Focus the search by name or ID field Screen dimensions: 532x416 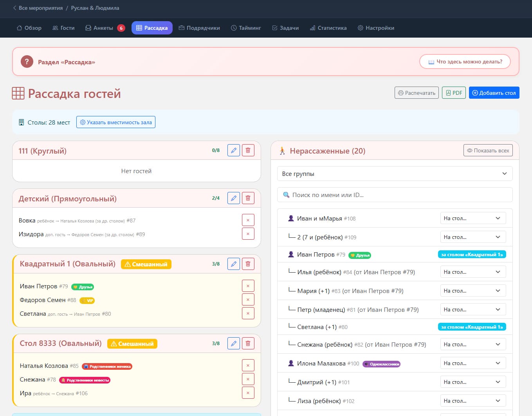pyautogui.click(x=395, y=195)
